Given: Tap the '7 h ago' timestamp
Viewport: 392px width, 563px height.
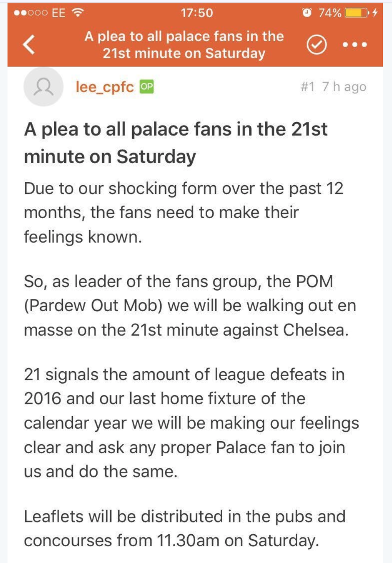Looking at the screenshot, I should [x=344, y=87].
